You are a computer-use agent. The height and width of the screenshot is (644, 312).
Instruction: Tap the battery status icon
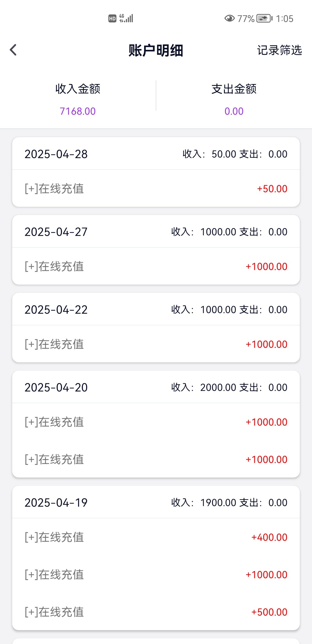click(264, 18)
